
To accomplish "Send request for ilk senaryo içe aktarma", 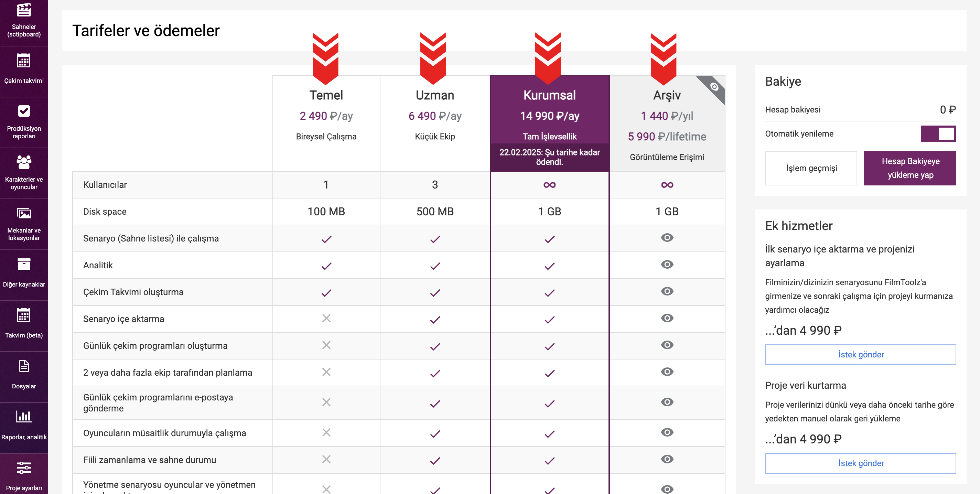I will pos(861,355).
